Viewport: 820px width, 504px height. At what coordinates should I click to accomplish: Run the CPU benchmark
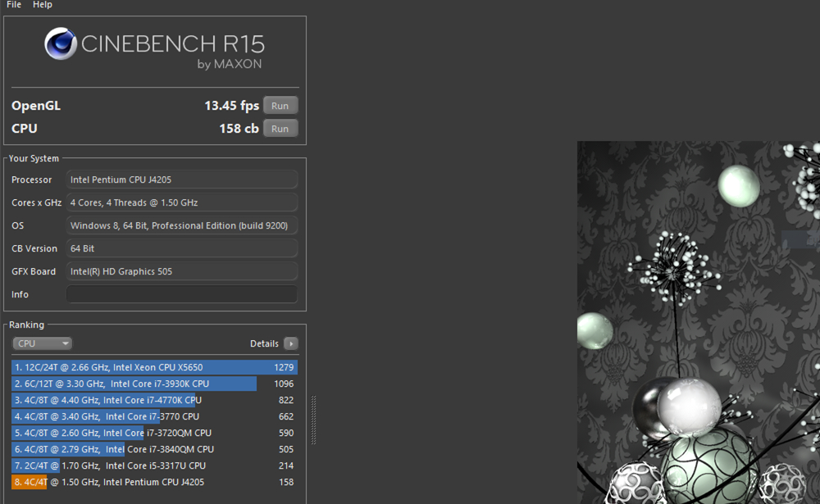coord(280,129)
